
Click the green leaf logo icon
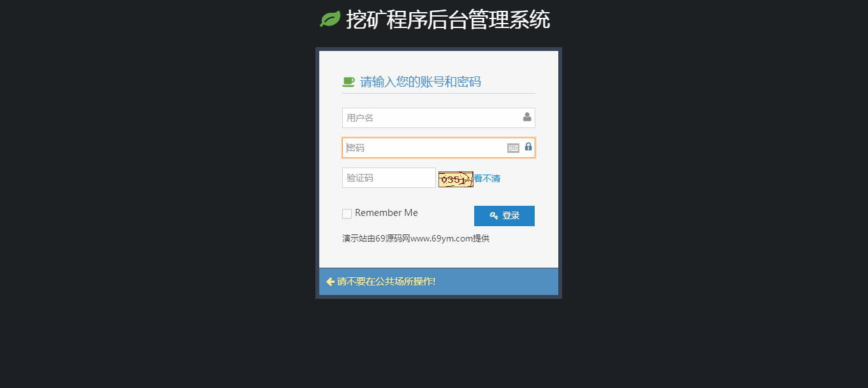pyautogui.click(x=330, y=20)
